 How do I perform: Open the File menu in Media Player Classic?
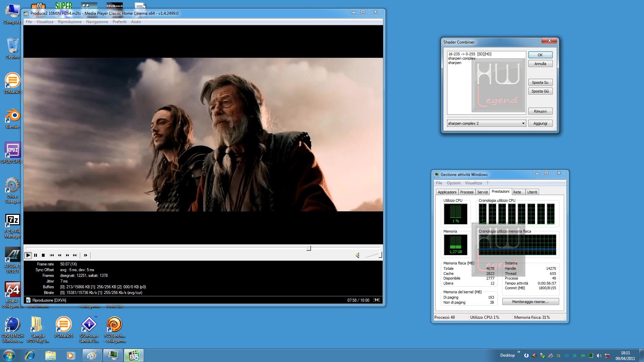click(29, 22)
